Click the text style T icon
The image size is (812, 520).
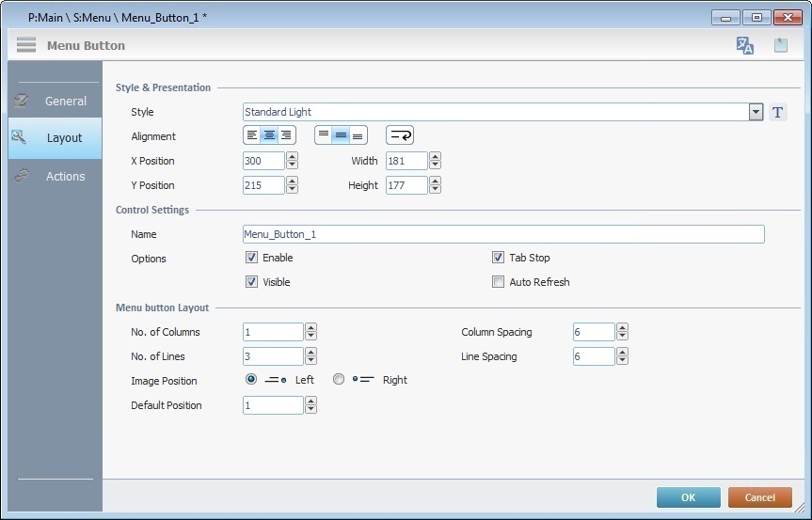(x=778, y=113)
